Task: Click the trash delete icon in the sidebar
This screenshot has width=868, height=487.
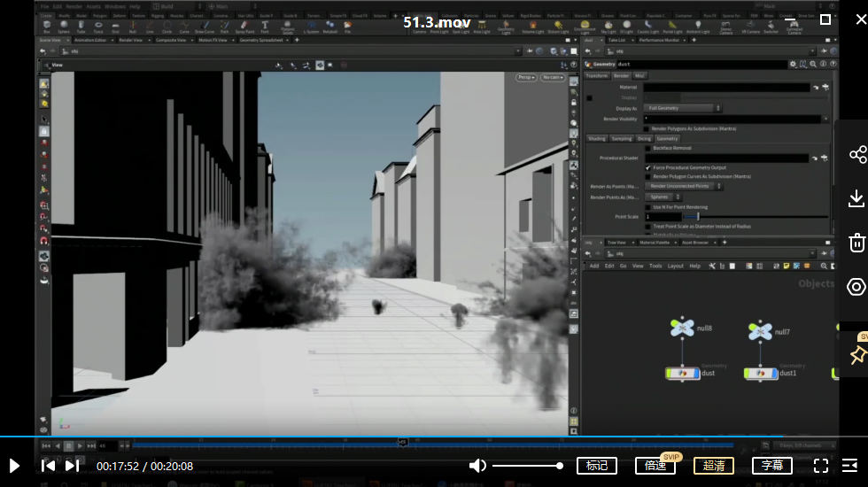Action: 856,243
